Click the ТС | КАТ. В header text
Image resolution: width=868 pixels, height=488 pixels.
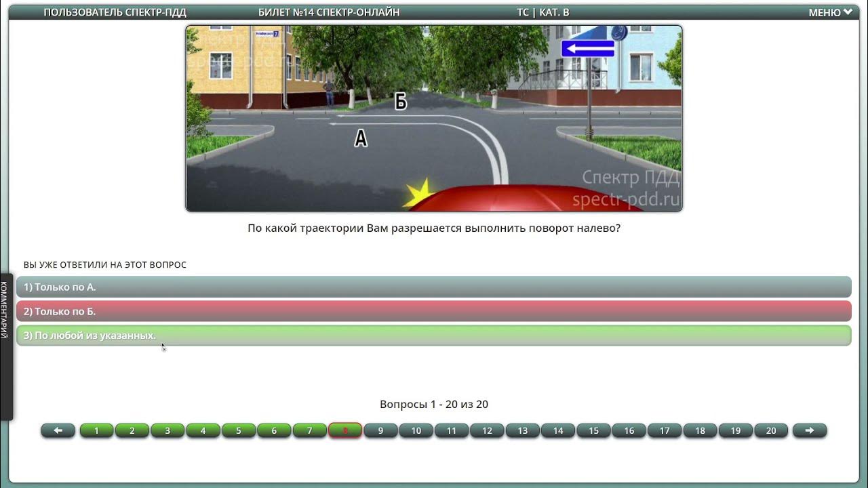point(543,12)
